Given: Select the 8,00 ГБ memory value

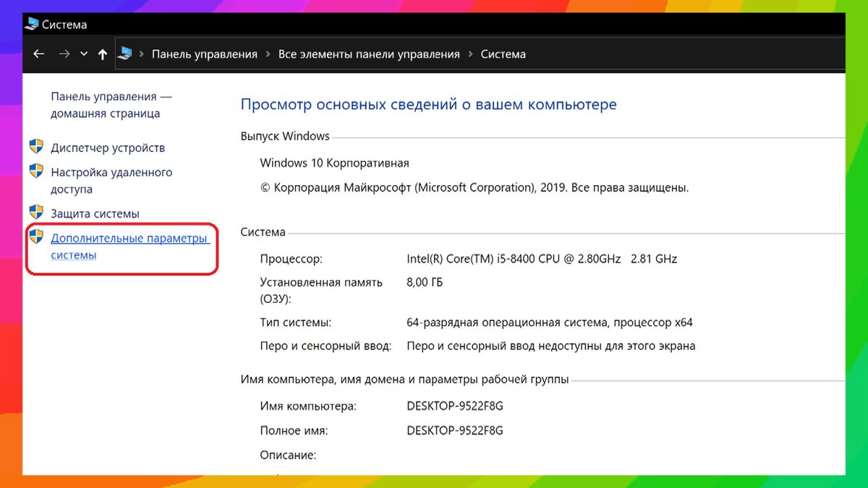Looking at the screenshot, I should (x=425, y=283).
